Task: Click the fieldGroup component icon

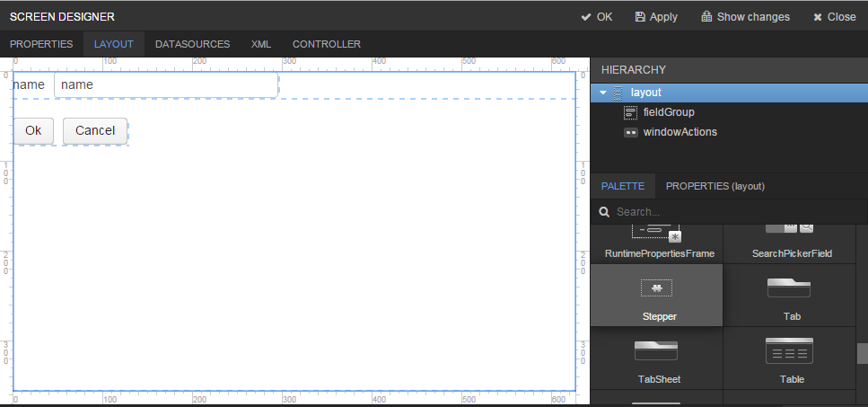Action: [630, 112]
